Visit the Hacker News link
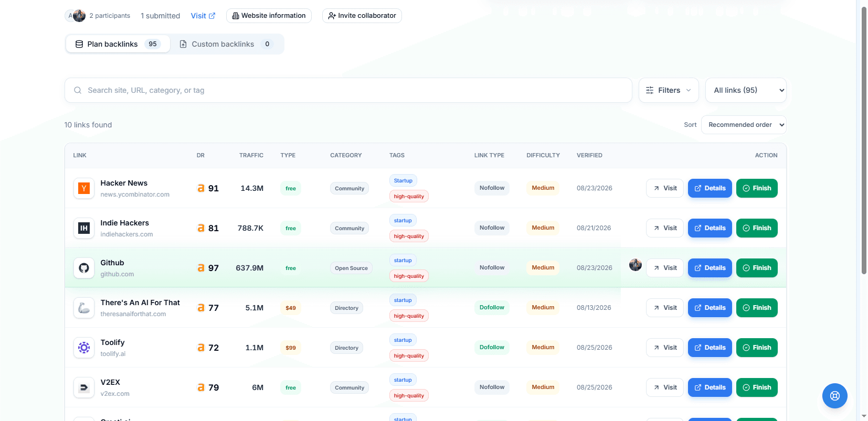 coord(665,188)
